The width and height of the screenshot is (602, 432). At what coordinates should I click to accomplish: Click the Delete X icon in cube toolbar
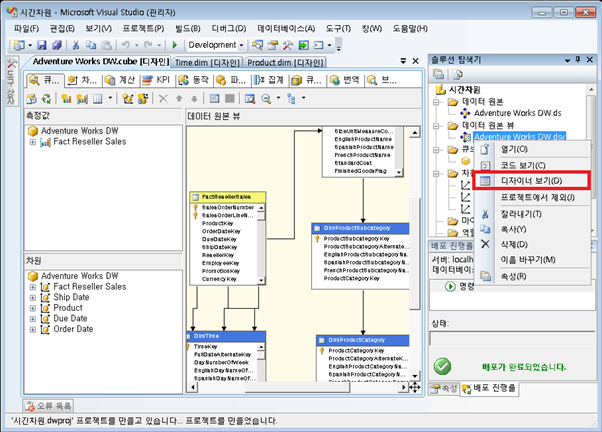click(163, 99)
